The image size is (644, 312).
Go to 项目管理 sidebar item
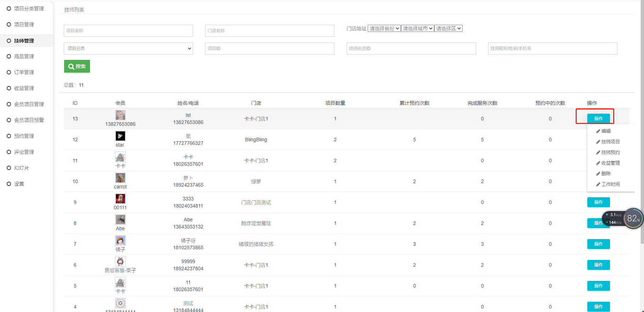pyautogui.click(x=24, y=24)
